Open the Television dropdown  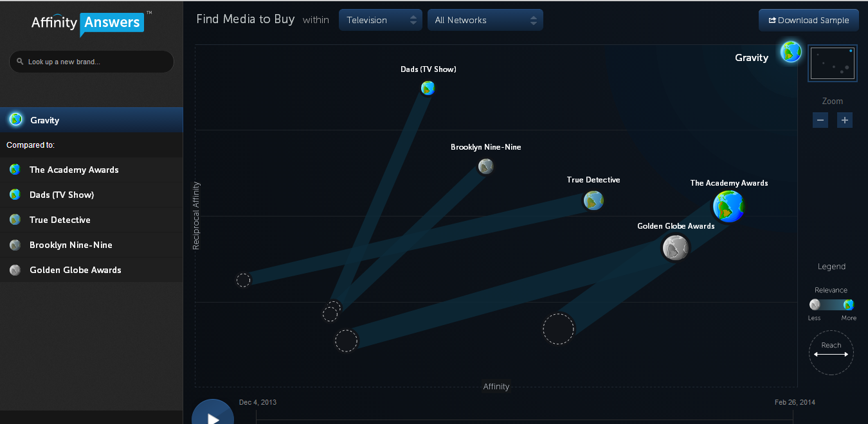pos(381,20)
